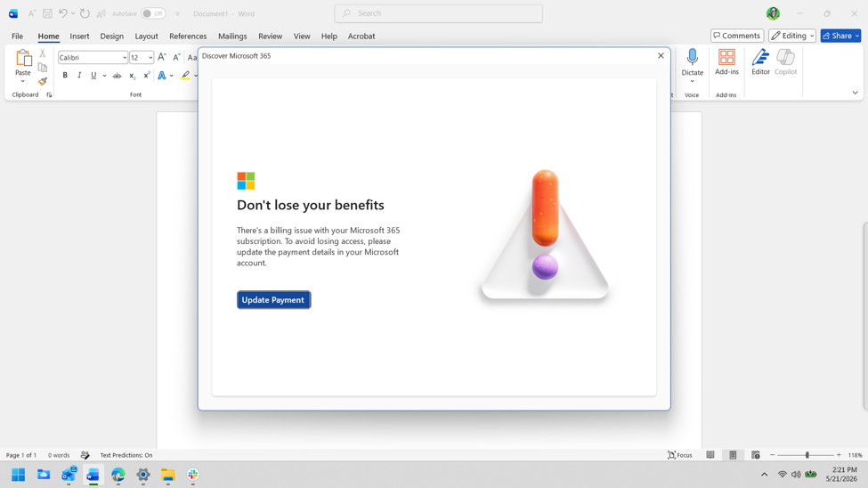Click the Redo icon

pos(85,13)
